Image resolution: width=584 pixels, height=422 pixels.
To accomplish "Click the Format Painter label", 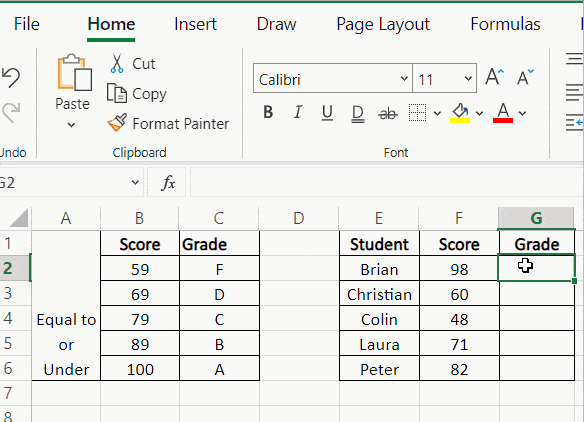I will 181,124.
